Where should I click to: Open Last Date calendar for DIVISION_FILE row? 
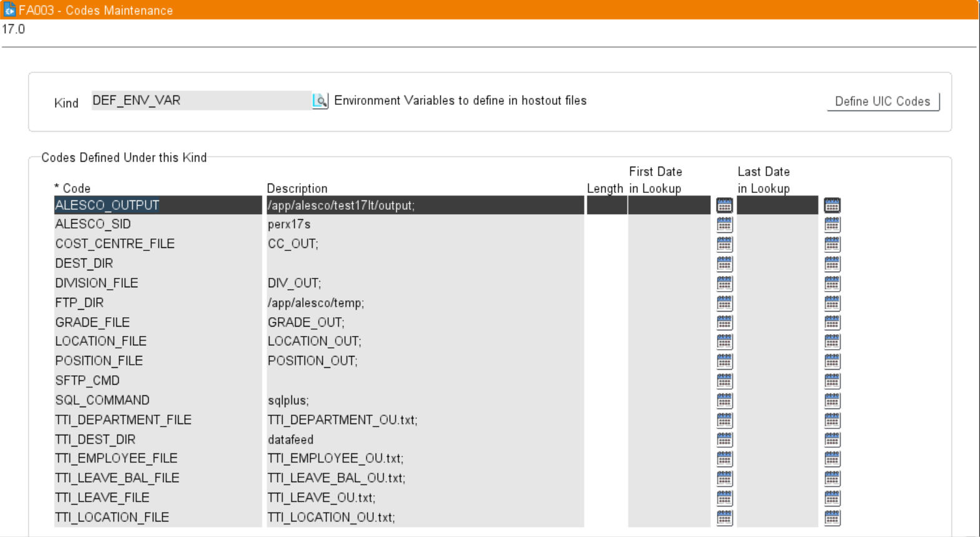(x=832, y=283)
